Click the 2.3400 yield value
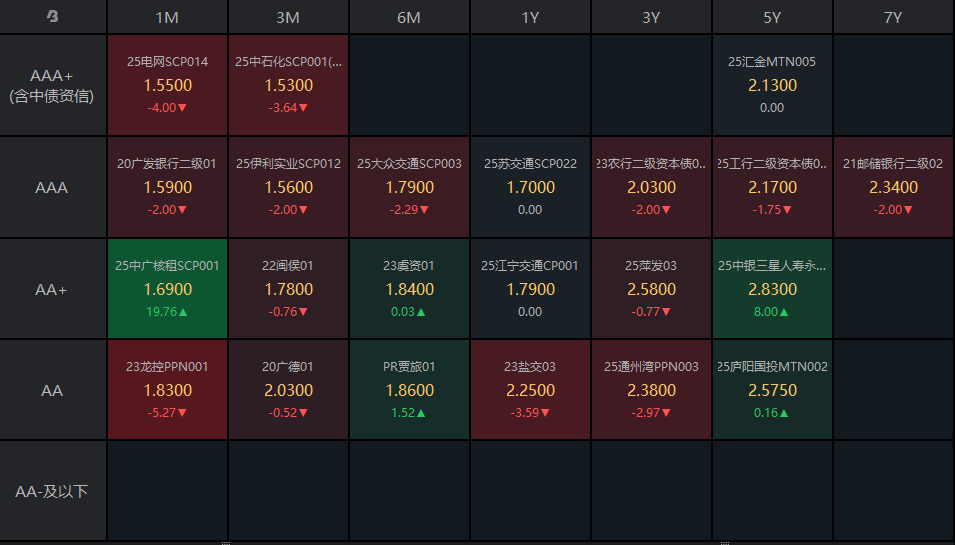Screen dimensions: 955x545 click(893, 187)
